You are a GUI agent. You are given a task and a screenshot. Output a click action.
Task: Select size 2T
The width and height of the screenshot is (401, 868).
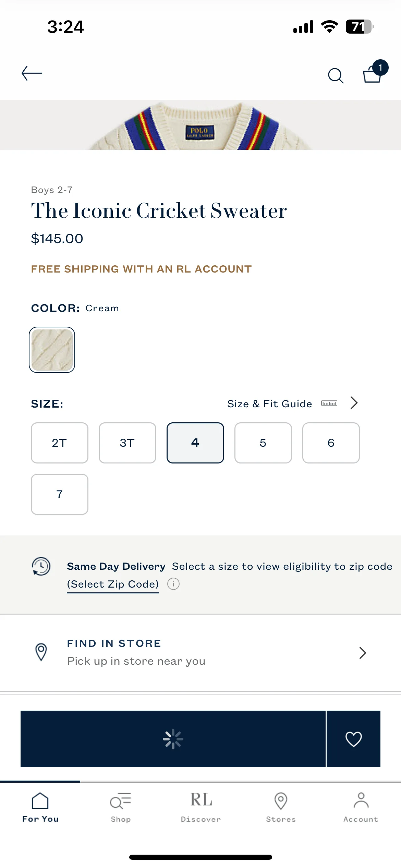point(60,443)
